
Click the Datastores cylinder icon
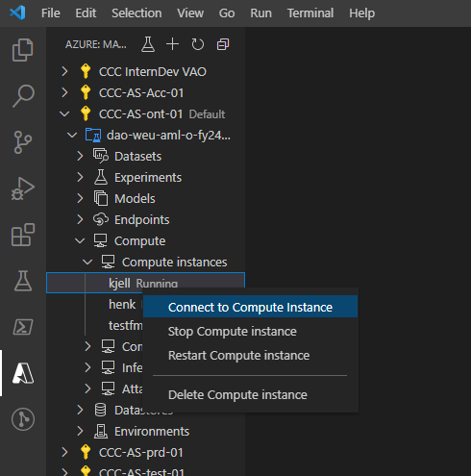[x=101, y=410]
